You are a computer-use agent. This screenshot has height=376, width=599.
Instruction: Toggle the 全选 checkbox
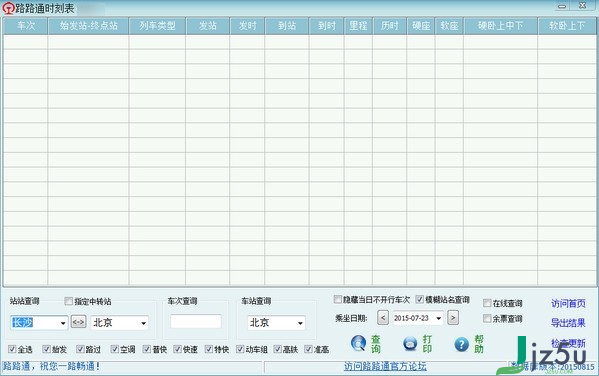point(12,349)
